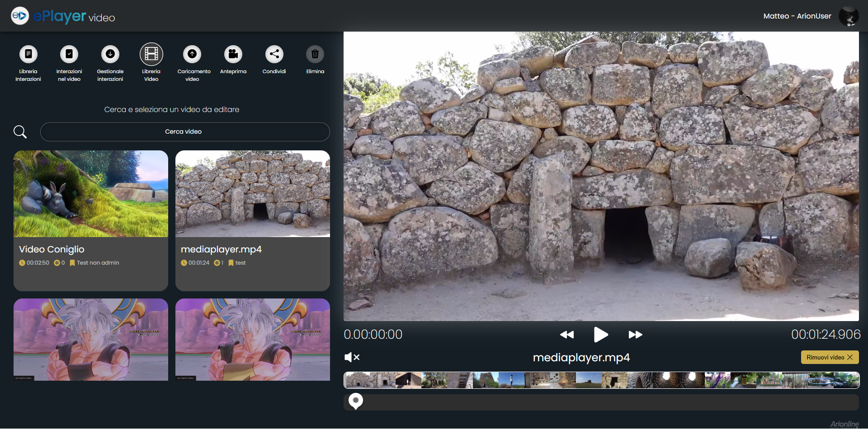Click the Anteprima camera icon

click(x=233, y=54)
